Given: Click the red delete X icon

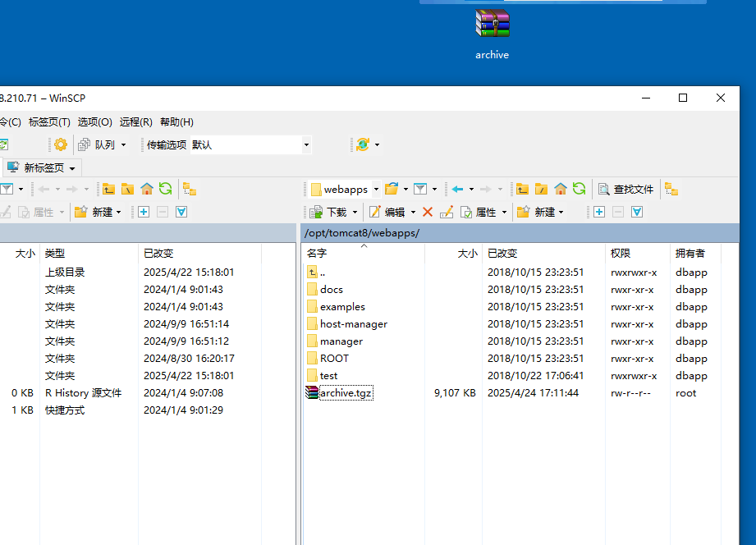Looking at the screenshot, I should tap(428, 212).
